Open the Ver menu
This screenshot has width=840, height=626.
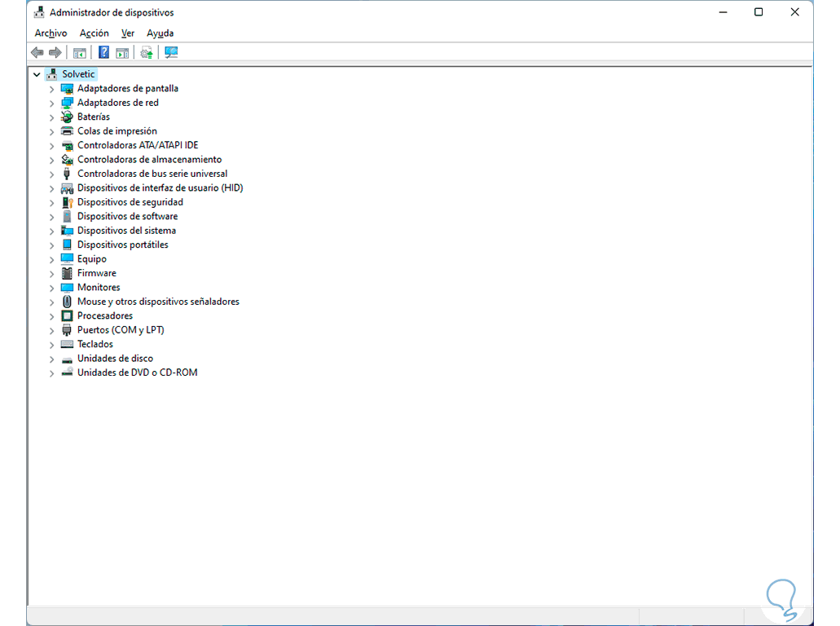[x=127, y=33]
